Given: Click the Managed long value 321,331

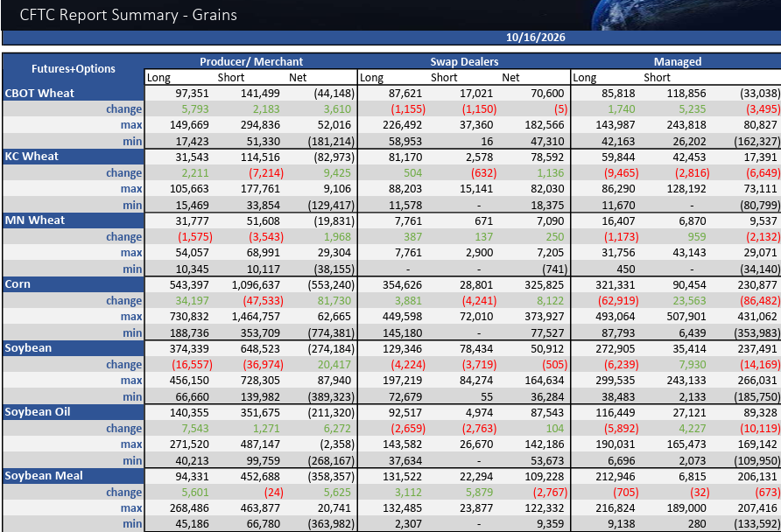Looking at the screenshot, I should tap(616, 285).
